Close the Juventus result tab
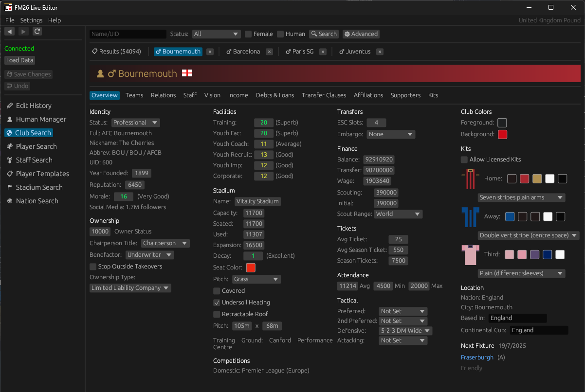The image size is (585, 392). (x=380, y=52)
